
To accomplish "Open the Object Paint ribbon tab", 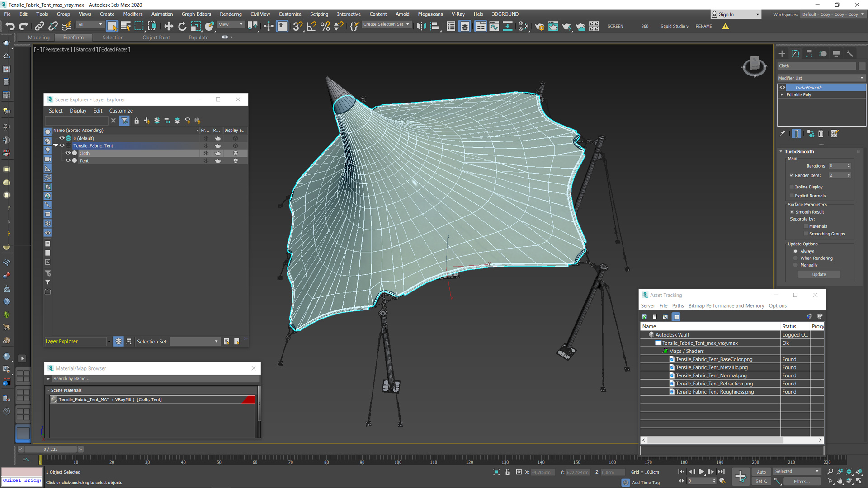I will pyautogui.click(x=156, y=38).
